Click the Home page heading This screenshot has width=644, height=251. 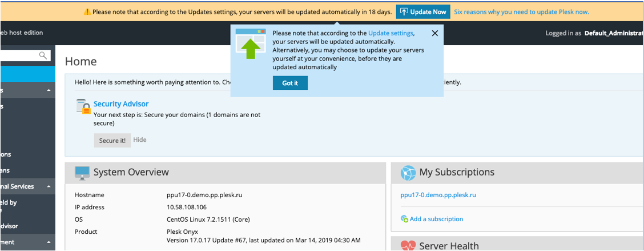tap(81, 62)
